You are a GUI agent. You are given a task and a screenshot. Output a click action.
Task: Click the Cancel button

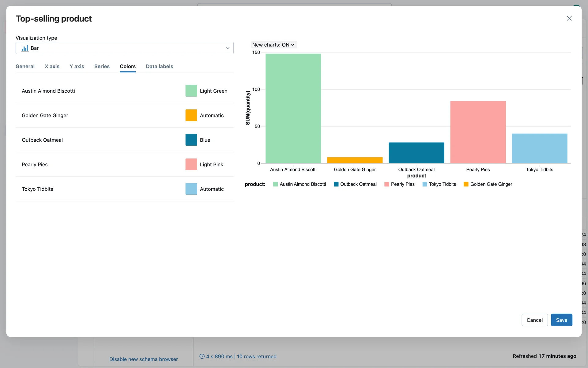point(534,320)
